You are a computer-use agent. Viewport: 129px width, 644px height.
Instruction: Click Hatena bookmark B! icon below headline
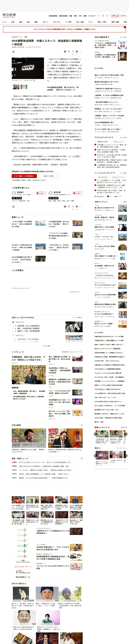(77, 52)
